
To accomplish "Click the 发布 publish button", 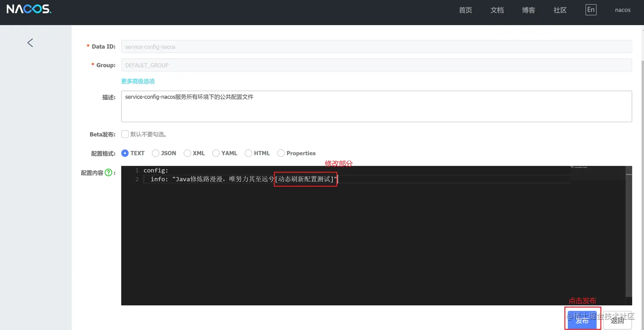I will [x=582, y=319].
